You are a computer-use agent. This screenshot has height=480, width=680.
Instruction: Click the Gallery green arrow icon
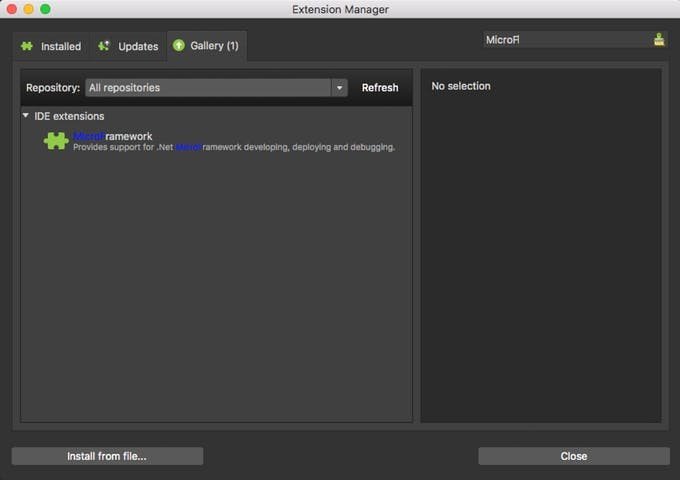(x=179, y=45)
